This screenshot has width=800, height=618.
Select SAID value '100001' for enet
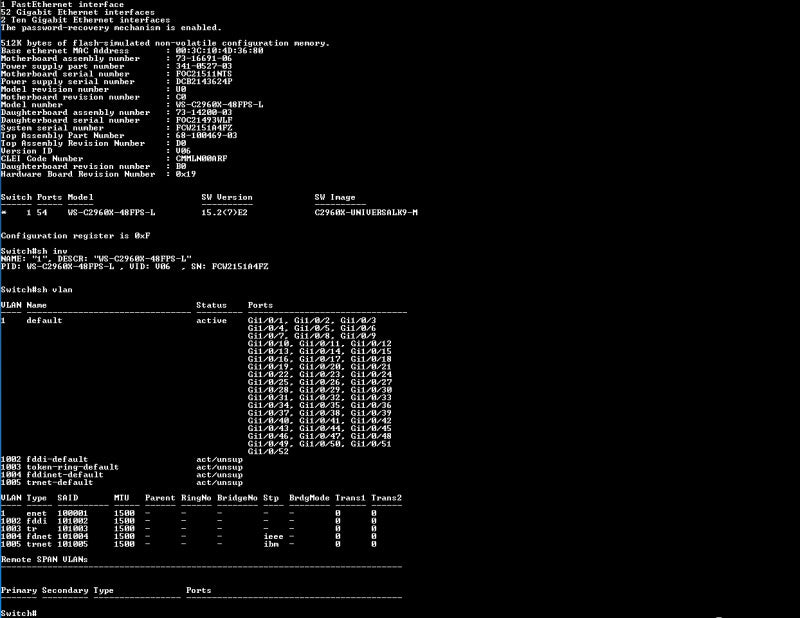click(72, 513)
